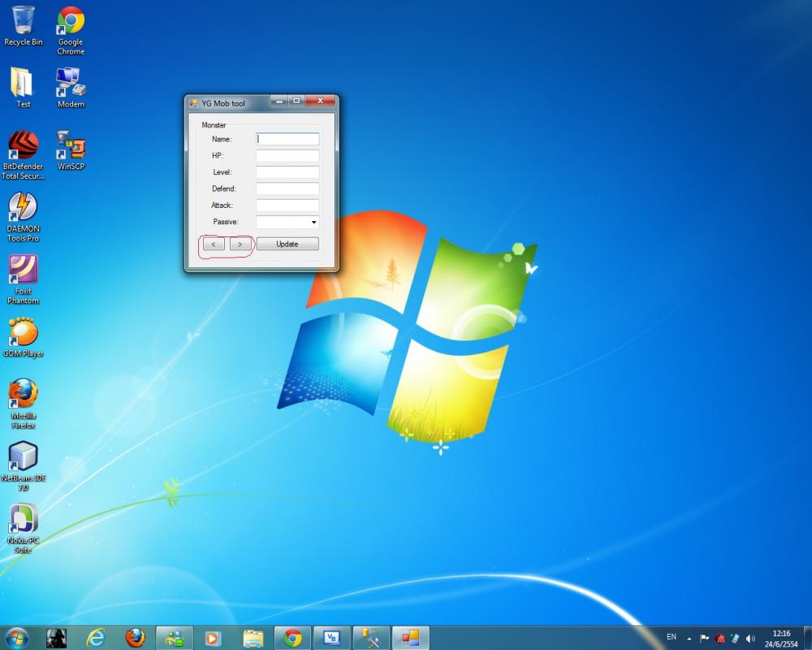This screenshot has width=812, height=650.
Task: Select the WinSCP desktop shortcut
Action: tap(71, 150)
